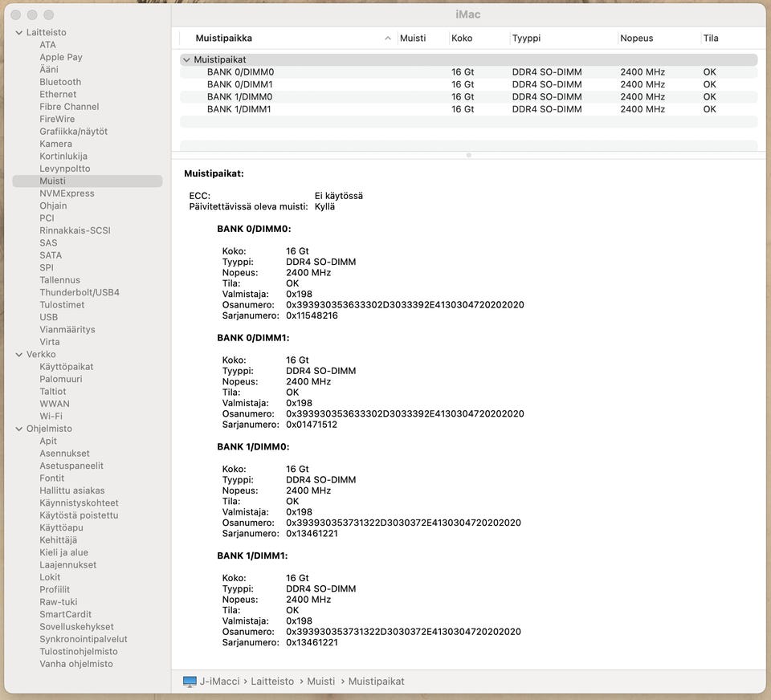771x700 pixels.
Task: Collapse the Laitteisto section in sidebar
Action: (x=19, y=32)
